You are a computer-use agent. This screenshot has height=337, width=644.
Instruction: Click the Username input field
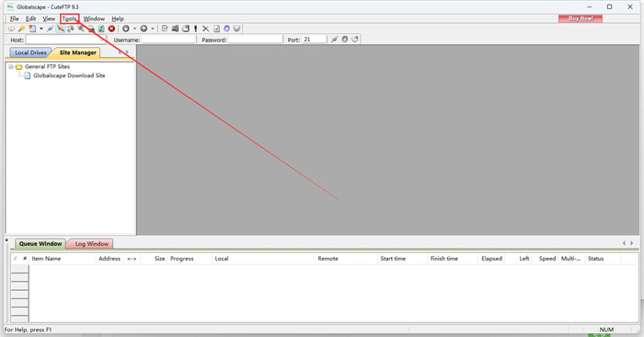pyautogui.click(x=168, y=40)
